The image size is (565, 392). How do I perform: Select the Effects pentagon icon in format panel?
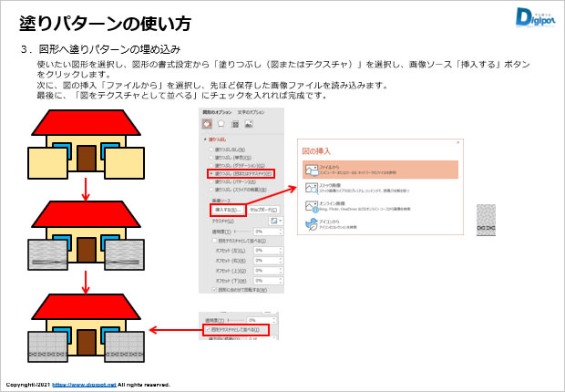(x=221, y=123)
